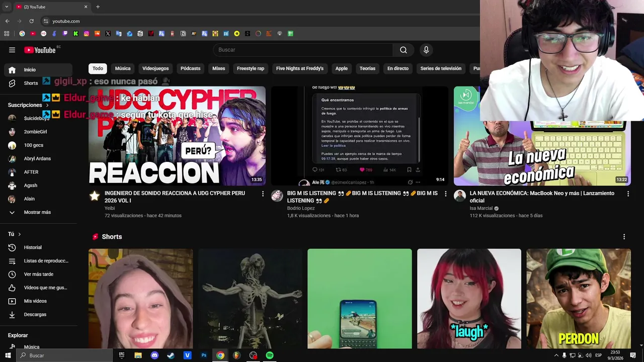
Task: Click the search magnifier button
Action: [404, 50]
